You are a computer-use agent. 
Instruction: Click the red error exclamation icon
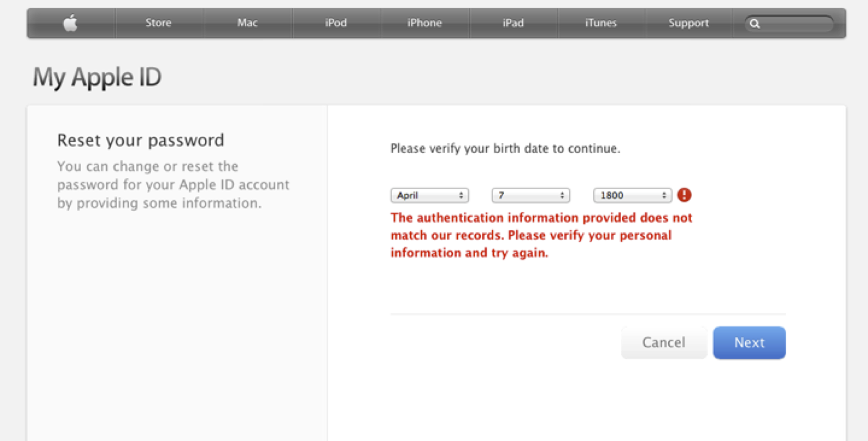685,195
